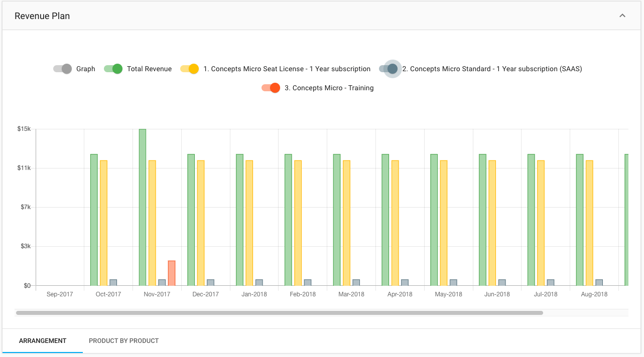
Task: Click the Aug-2018 axis label
Action: (x=594, y=294)
